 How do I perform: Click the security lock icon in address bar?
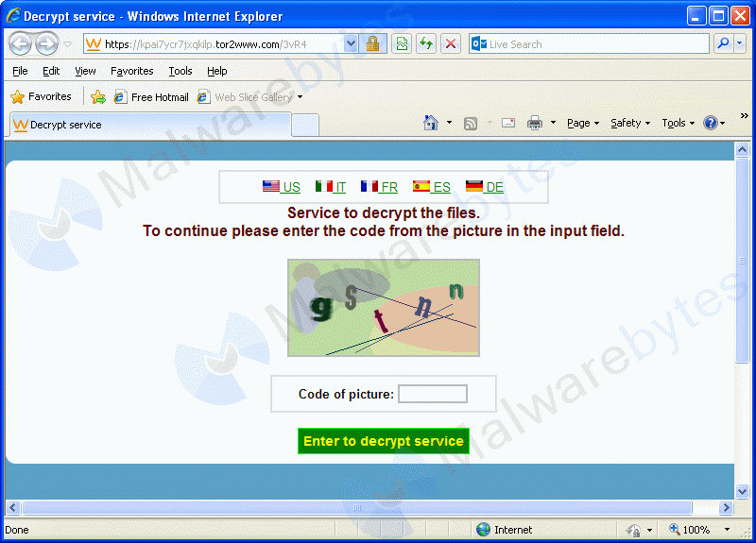(373, 43)
